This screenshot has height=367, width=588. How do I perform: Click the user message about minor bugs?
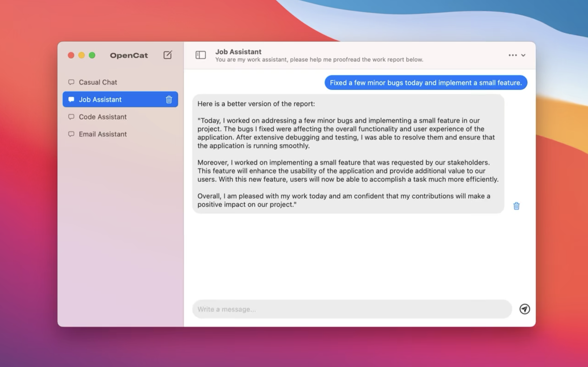(426, 83)
